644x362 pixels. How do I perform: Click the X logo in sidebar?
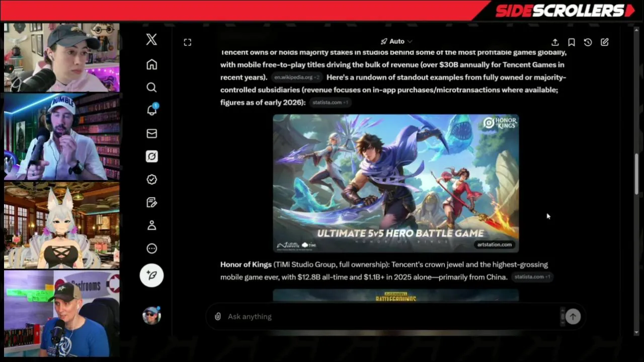tap(151, 40)
